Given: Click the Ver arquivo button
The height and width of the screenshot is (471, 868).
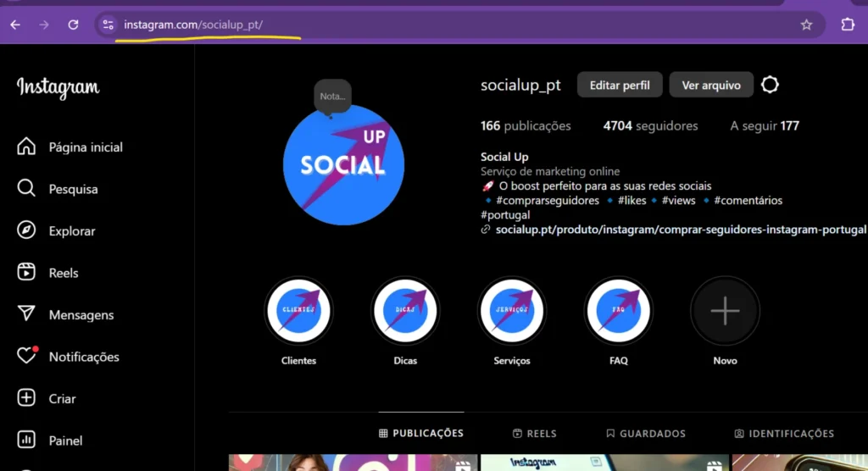Looking at the screenshot, I should pos(711,85).
